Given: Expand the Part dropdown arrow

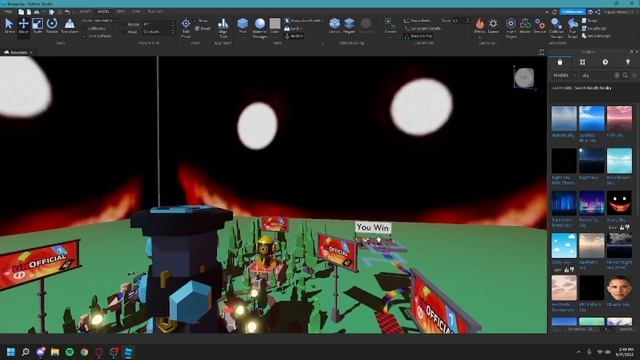Looking at the screenshot, I should pos(243,37).
